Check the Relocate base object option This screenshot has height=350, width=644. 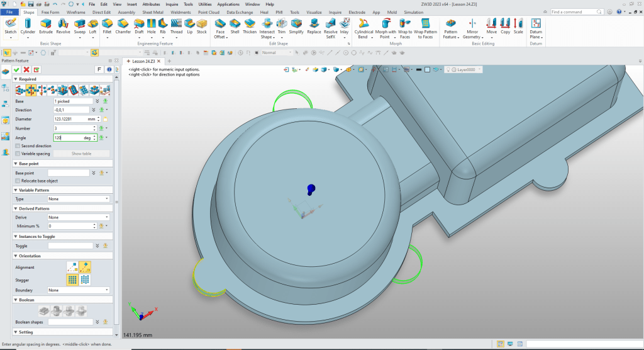18,181
